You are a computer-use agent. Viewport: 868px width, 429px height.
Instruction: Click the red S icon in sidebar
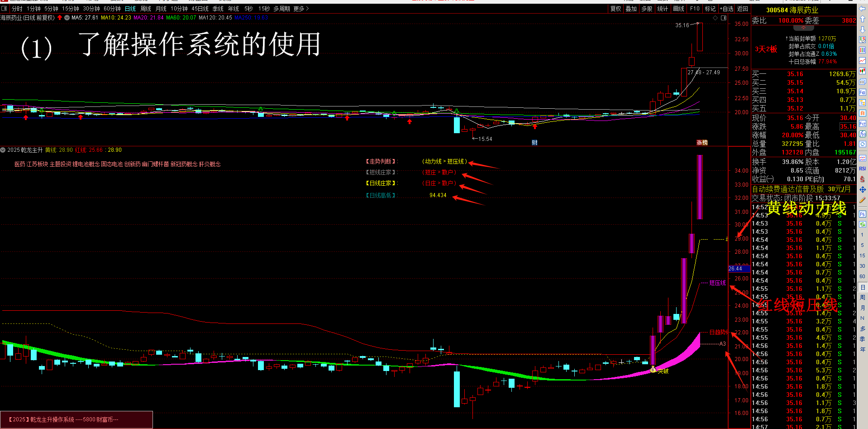[x=863, y=179]
